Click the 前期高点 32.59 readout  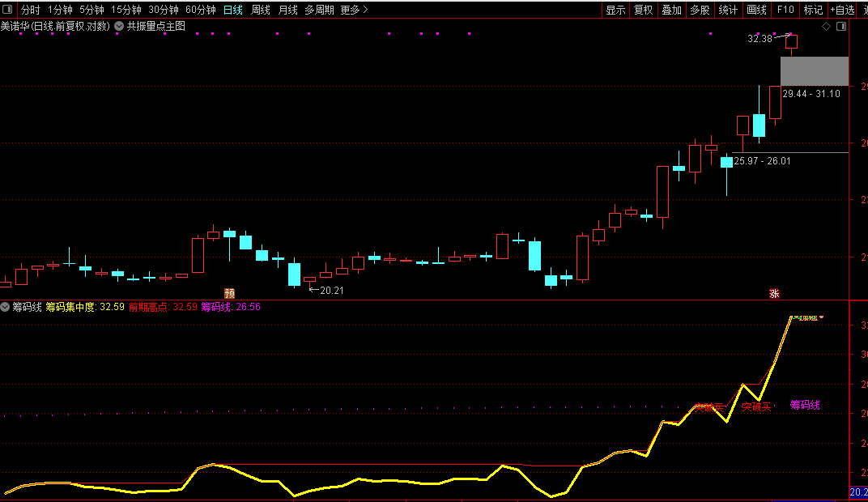[163, 307]
